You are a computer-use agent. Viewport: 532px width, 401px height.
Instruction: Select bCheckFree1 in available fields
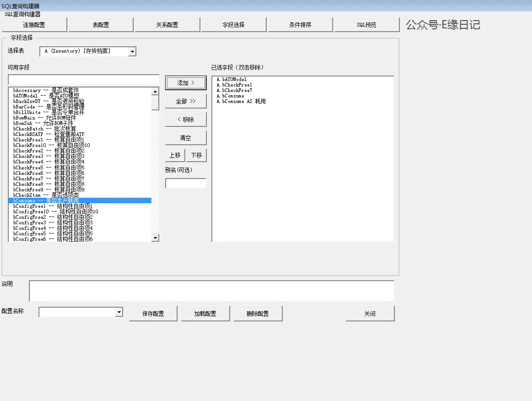80,140
